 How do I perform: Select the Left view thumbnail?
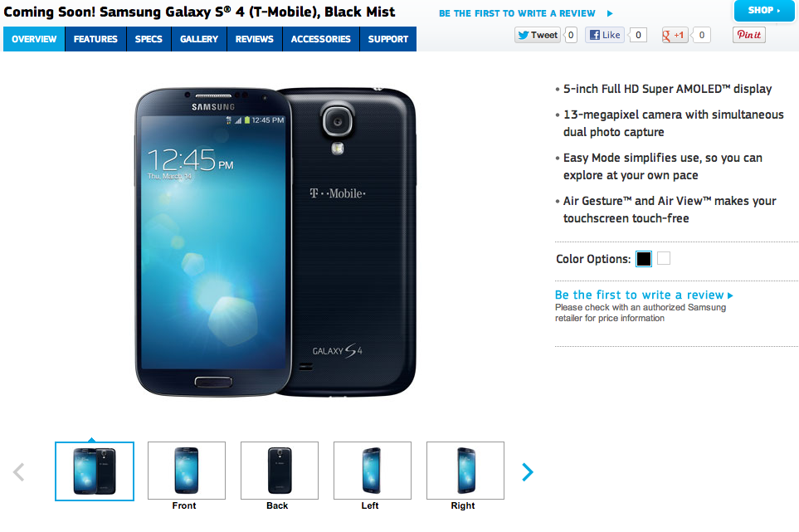[373, 471]
